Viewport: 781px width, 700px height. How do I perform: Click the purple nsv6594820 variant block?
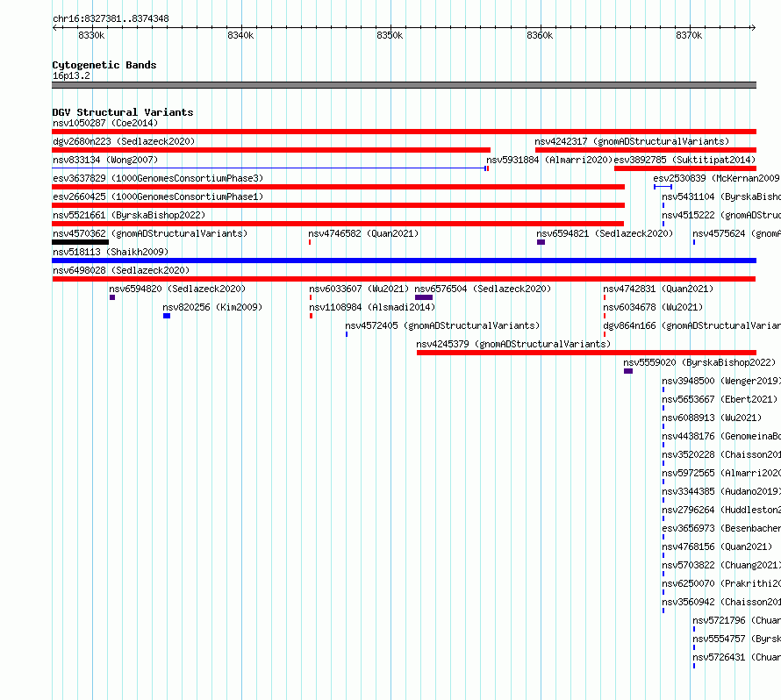point(112,297)
